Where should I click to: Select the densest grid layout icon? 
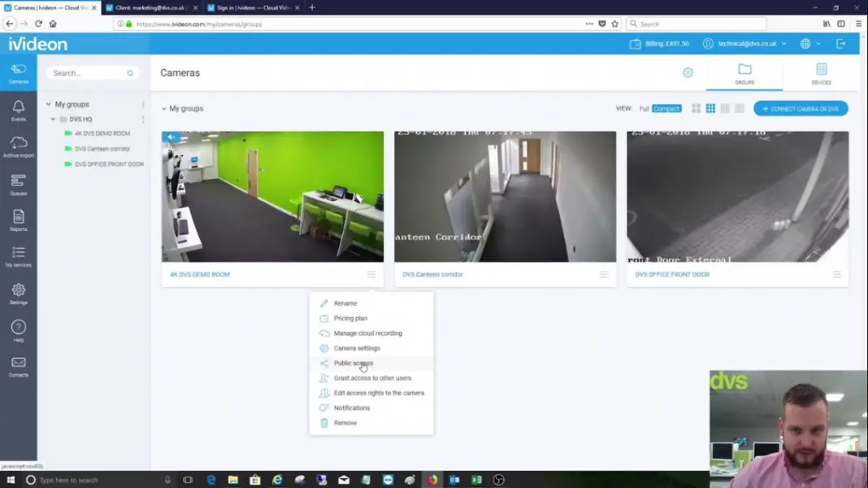739,108
